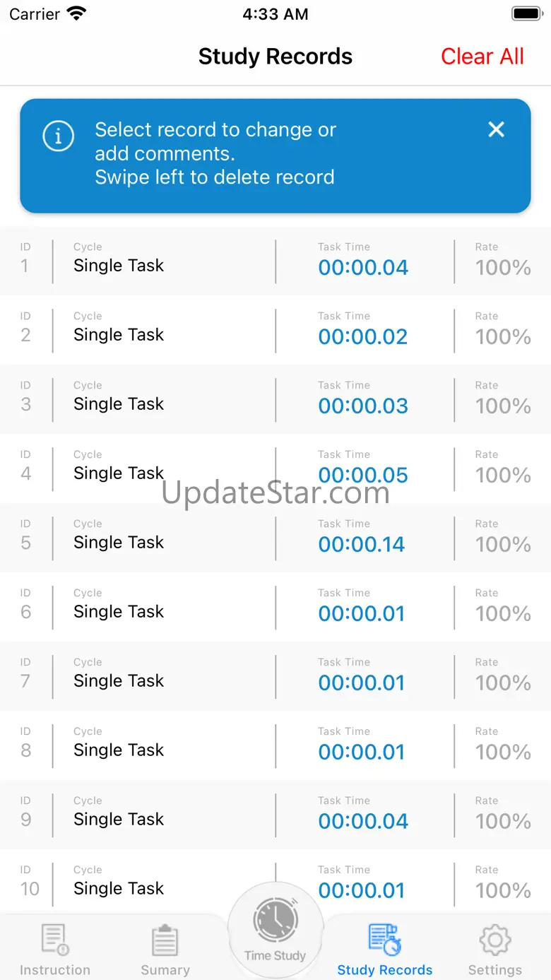The height and width of the screenshot is (980, 551).
Task: Select record ID 6 Single Task
Action: [119, 612]
